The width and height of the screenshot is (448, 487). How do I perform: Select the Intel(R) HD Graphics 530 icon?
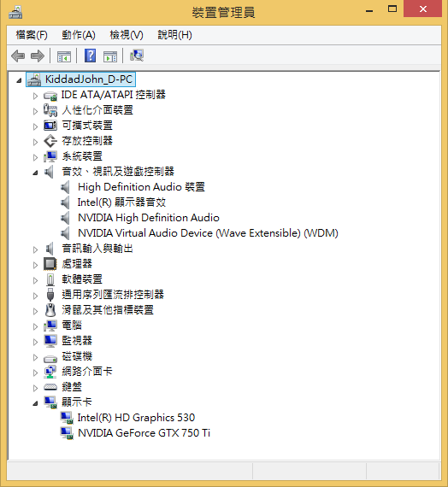[x=67, y=418]
